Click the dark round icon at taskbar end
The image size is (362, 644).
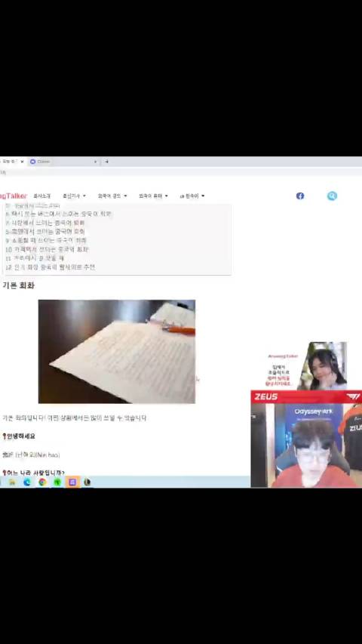(x=87, y=482)
